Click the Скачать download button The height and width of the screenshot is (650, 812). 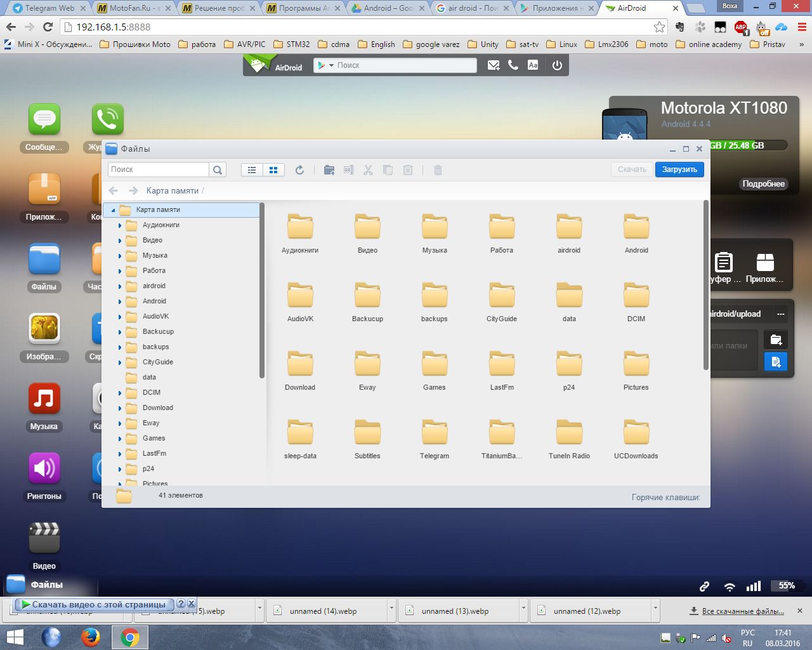pyautogui.click(x=632, y=169)
